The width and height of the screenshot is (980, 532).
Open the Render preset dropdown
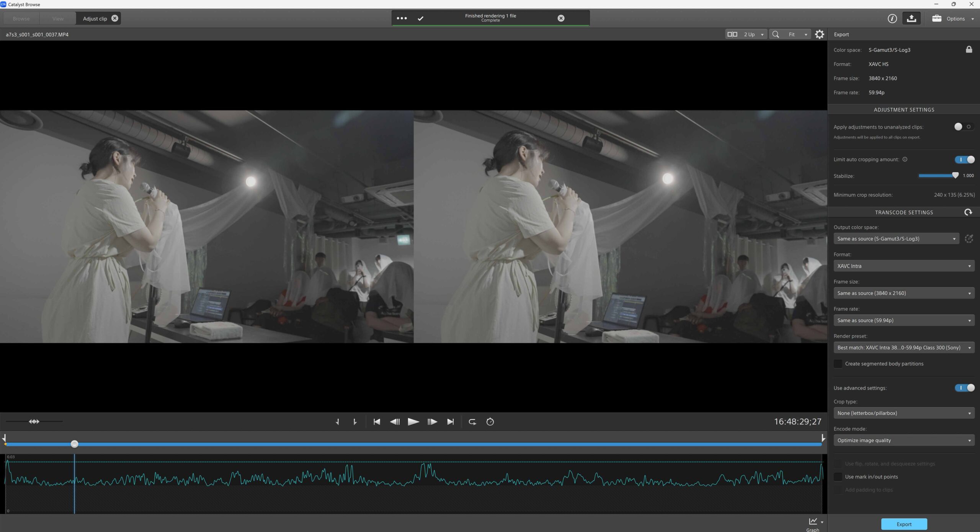coord(904,348)
